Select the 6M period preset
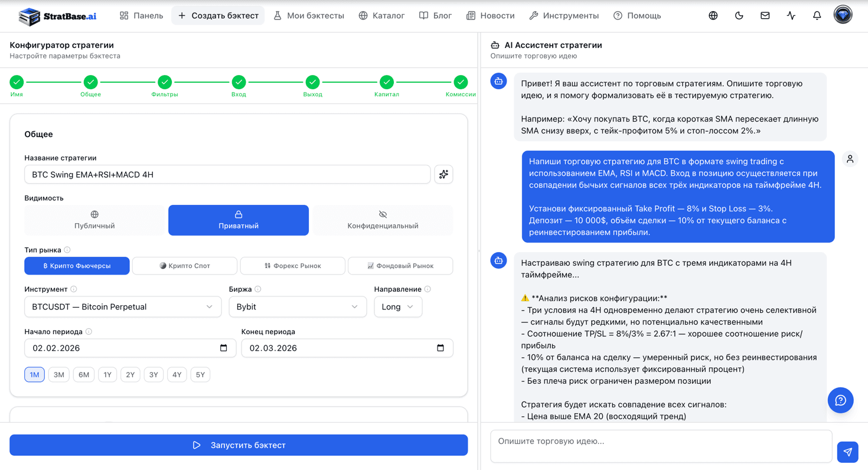The height and width of the screenshot is (470, 868). 82,374
